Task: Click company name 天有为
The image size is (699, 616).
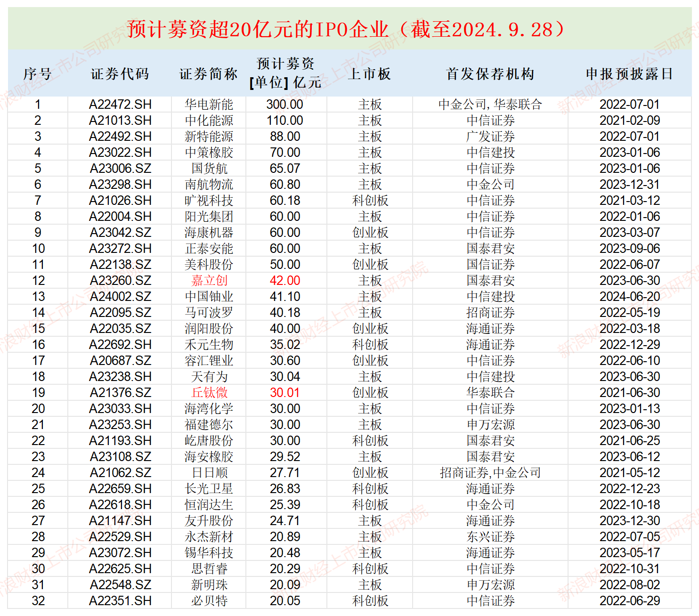Action: [x=209, y=377]
